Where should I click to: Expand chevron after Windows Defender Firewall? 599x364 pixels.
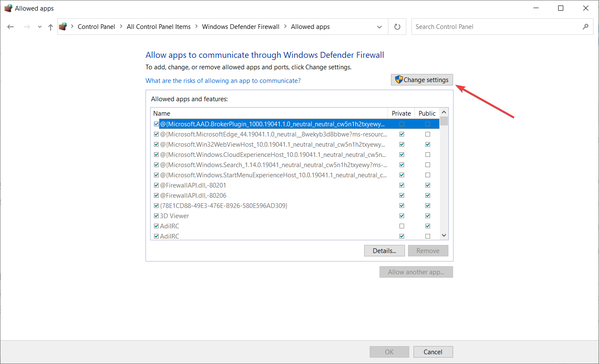(285, 26)
